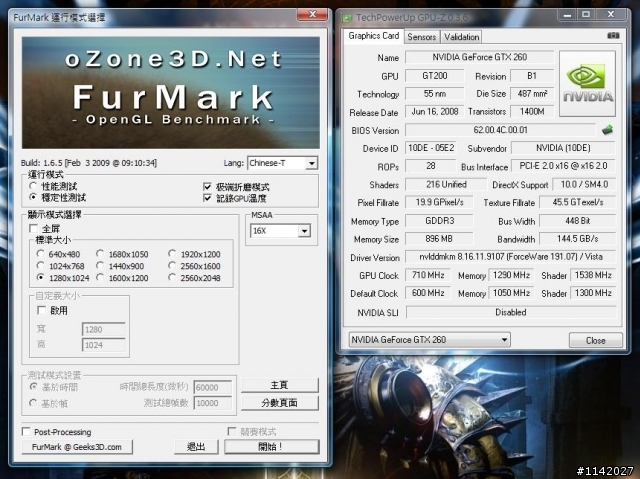Select the 1680x1050 resolution
Image resolution: width=640 pixels, height=479 pixels.
(100, 254)
